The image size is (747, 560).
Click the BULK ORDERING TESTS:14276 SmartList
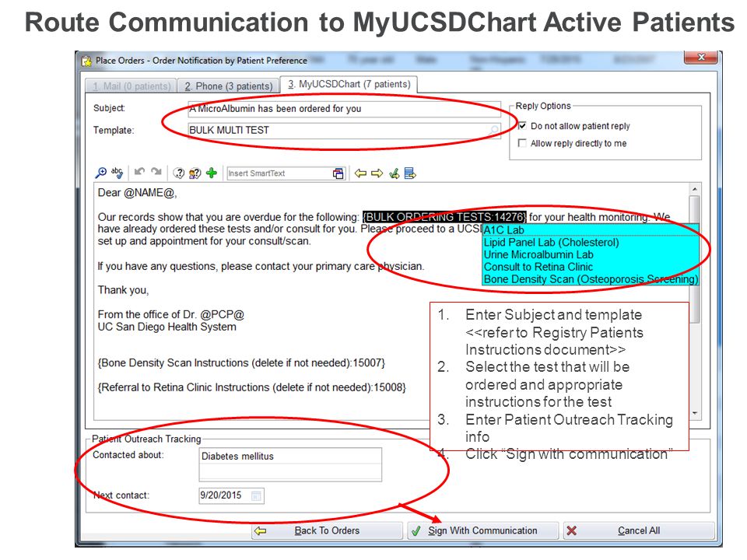click(x=444, y=217)
